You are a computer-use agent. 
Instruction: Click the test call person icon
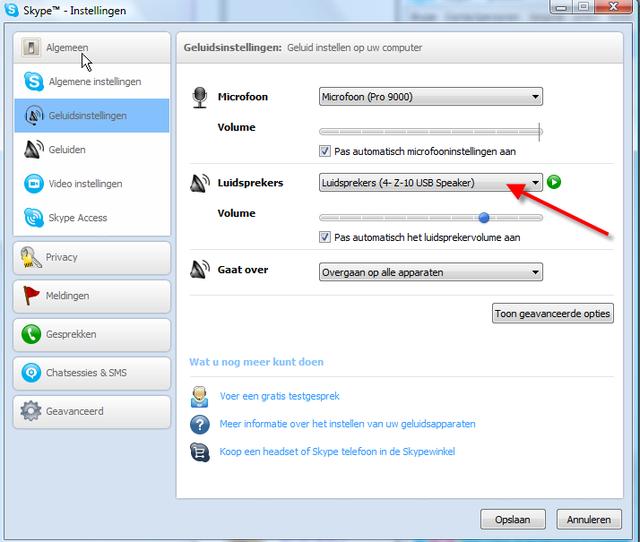200,397
